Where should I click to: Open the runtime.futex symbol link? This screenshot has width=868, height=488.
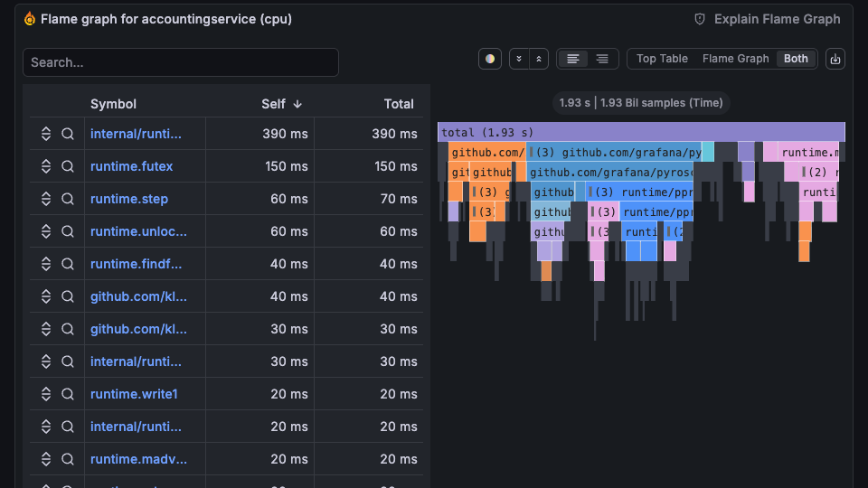pos(132,166)
